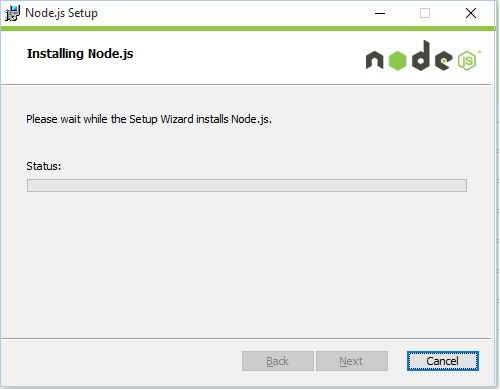The width and height of the screenshot is (500, 390).
Task: Close the Node.js Setup window
Action: [471, 13]
